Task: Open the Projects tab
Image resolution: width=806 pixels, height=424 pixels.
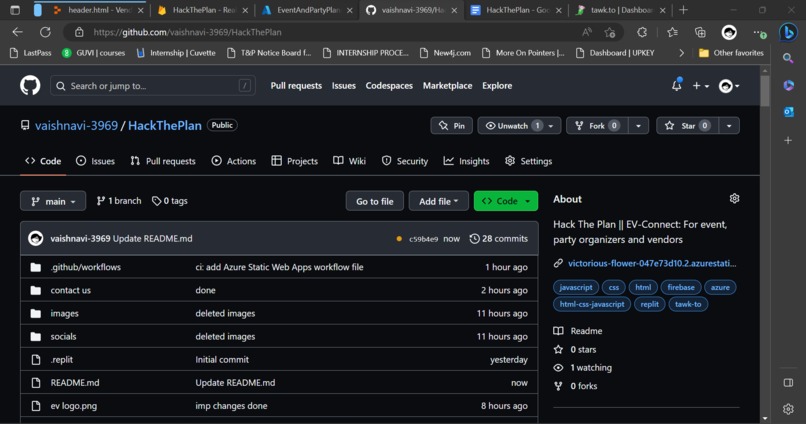Action: 295,161
